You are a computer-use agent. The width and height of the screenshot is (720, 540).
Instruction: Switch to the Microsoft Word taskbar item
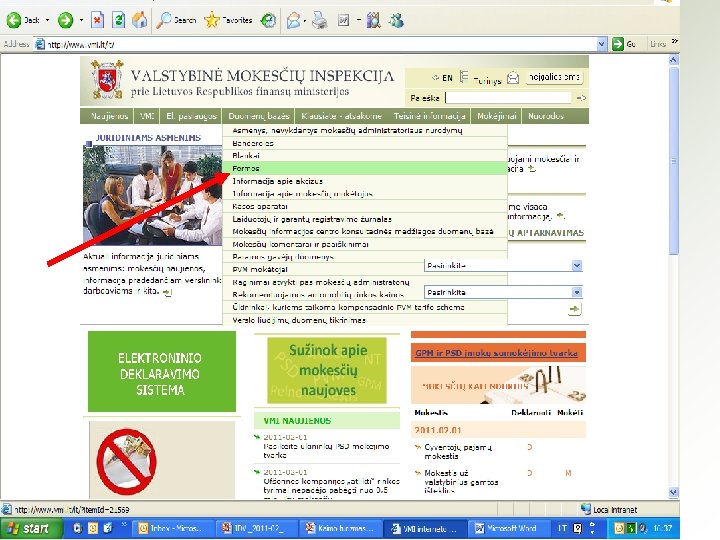tap(510, 529)
